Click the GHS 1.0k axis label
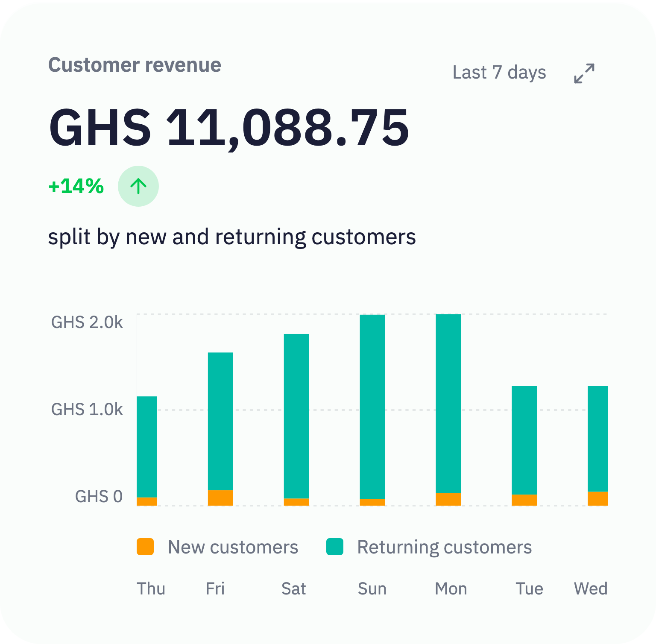The width and height of the screenshot is (656, 644). point(87,409)
